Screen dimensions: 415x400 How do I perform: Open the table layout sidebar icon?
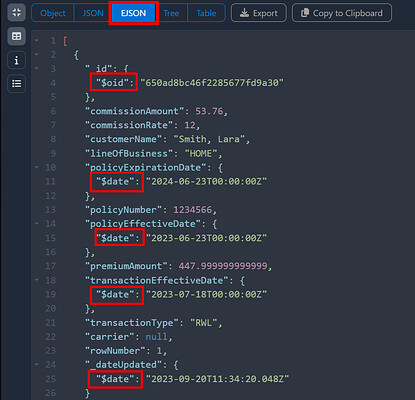tap(16, 36)
